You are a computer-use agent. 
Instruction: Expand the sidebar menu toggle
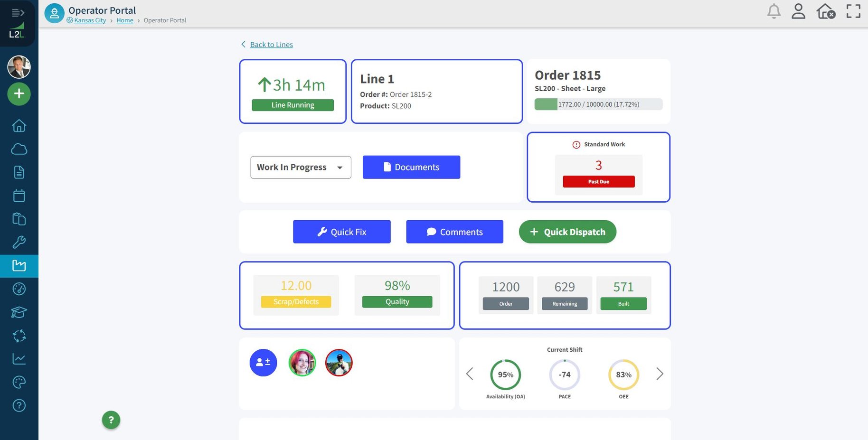tap(18, 13)
